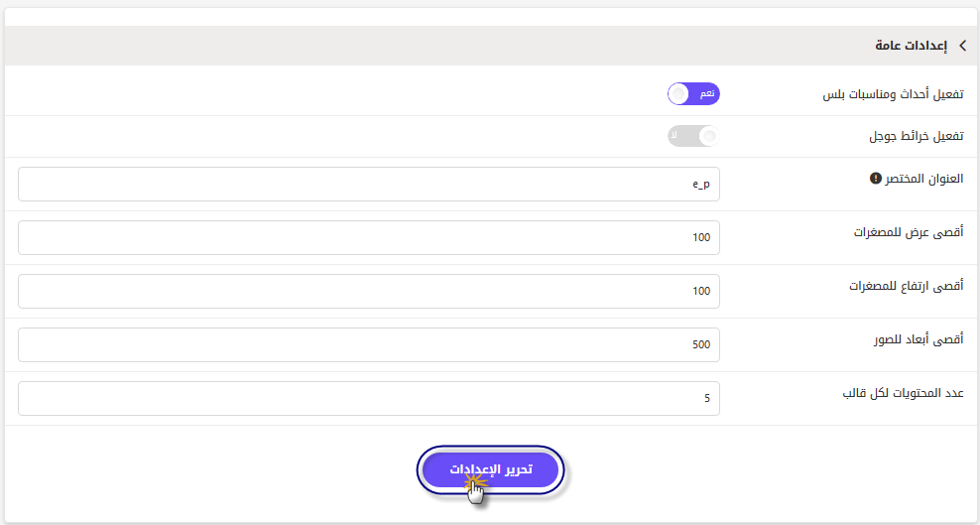Click the تفعيل أحداث ومناسبات بلس label
This screenshot has height=525, width=980.
[x=893, y=95]
